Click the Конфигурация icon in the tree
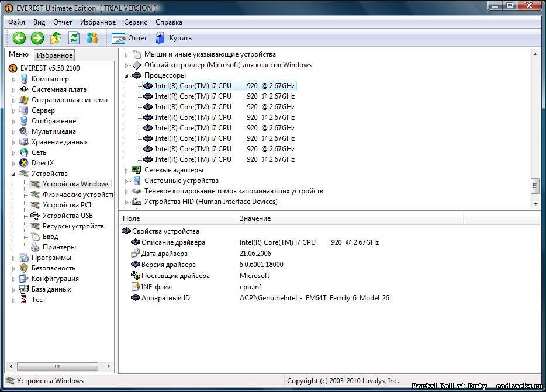This screenshot has width=546, height=392. 24,279
